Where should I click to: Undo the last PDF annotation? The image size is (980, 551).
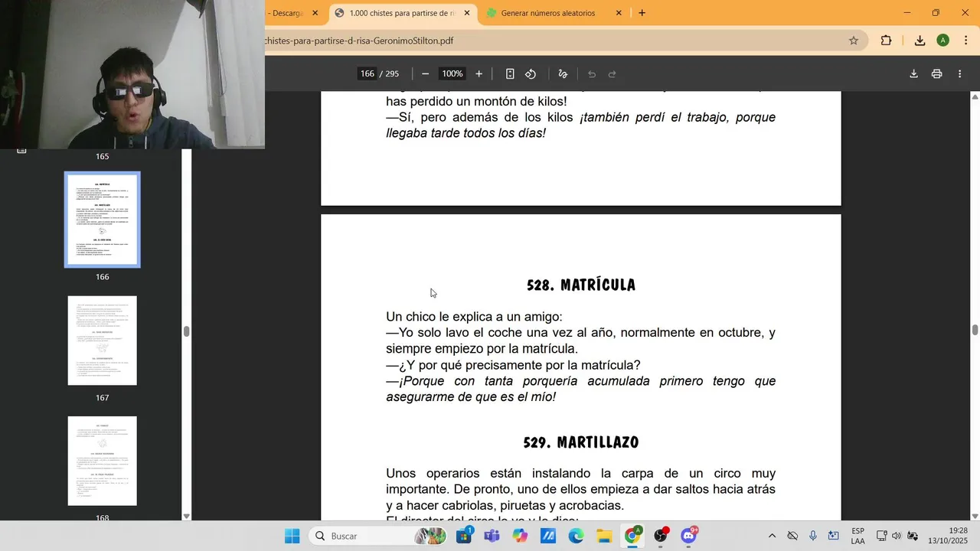[592, 73]
